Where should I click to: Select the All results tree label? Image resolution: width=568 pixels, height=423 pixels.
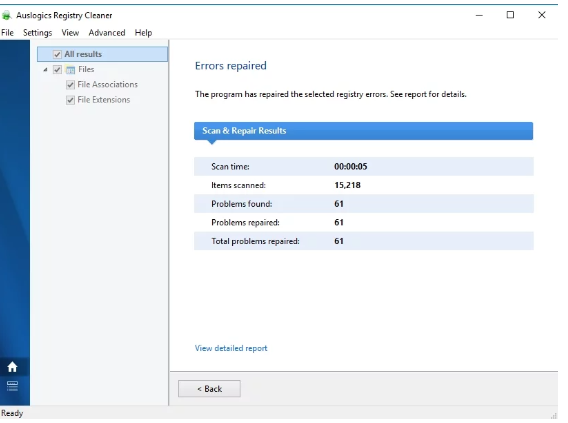click(83, 54)
